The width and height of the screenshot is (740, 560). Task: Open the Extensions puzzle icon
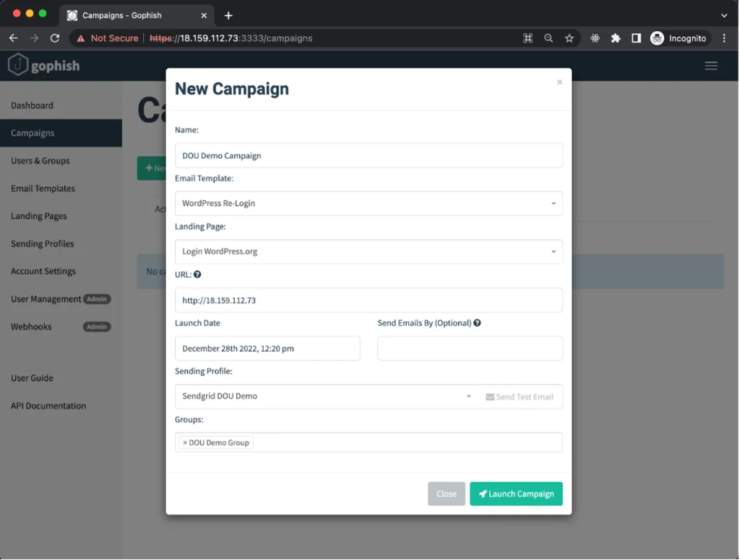tap(616, 38)
